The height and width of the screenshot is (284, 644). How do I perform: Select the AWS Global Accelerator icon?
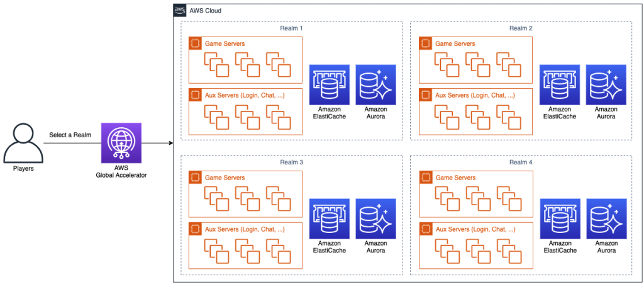coord(121,143)
